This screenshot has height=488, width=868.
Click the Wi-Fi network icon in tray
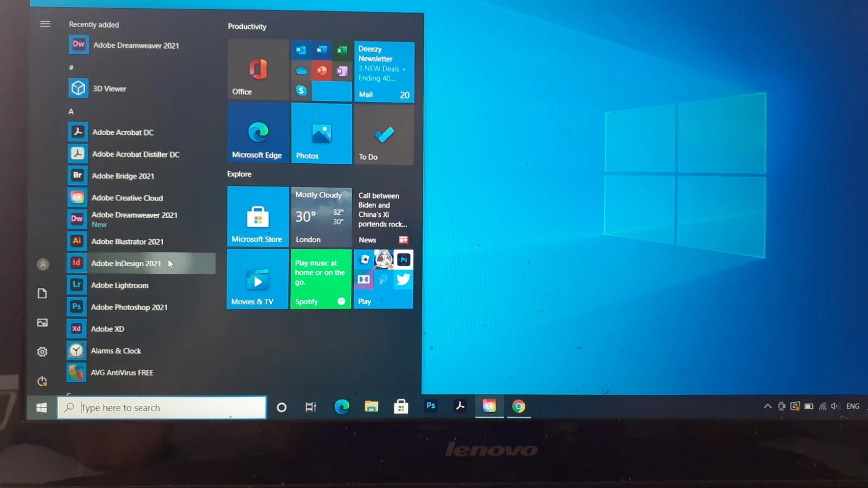(x=822, y=406)
